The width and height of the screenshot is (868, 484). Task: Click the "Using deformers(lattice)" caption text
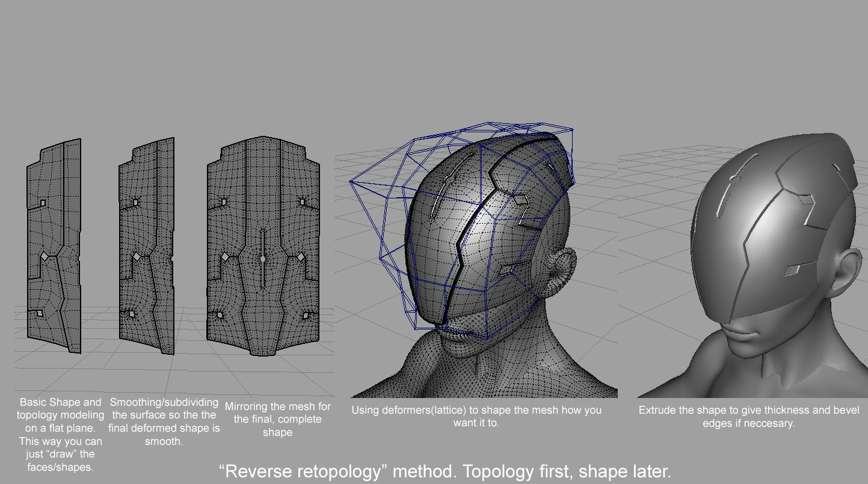coord(476,416)
